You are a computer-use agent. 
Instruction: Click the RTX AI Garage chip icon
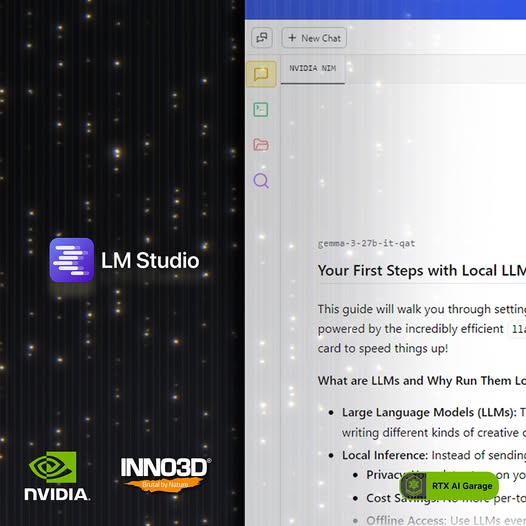point(413,485)
